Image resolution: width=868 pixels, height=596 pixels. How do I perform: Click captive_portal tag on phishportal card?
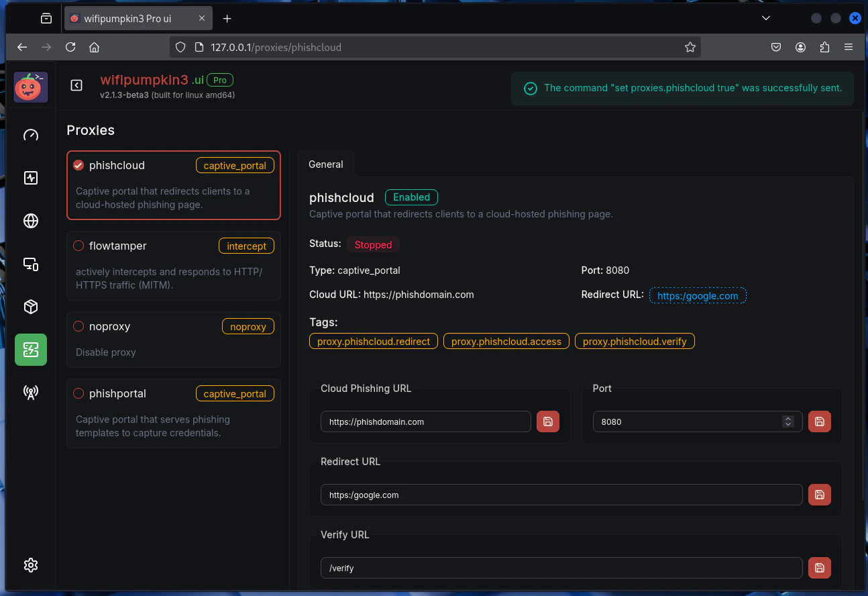click(x=235, y=393)
